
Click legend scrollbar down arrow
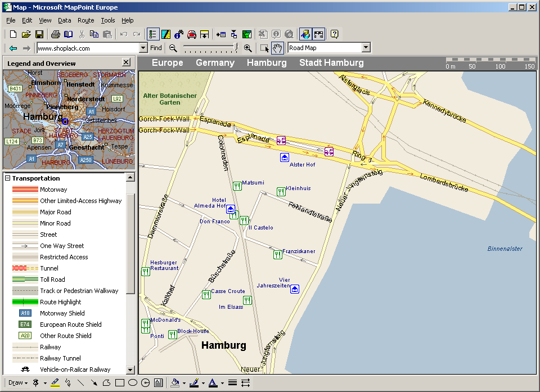pos(130,370)
